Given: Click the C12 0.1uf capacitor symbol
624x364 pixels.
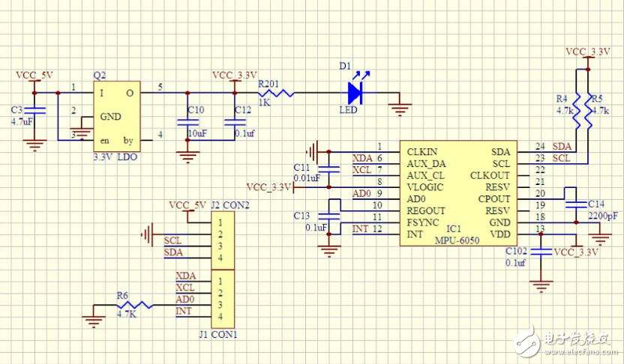Looking at the screenshot, I should [234, 122].
